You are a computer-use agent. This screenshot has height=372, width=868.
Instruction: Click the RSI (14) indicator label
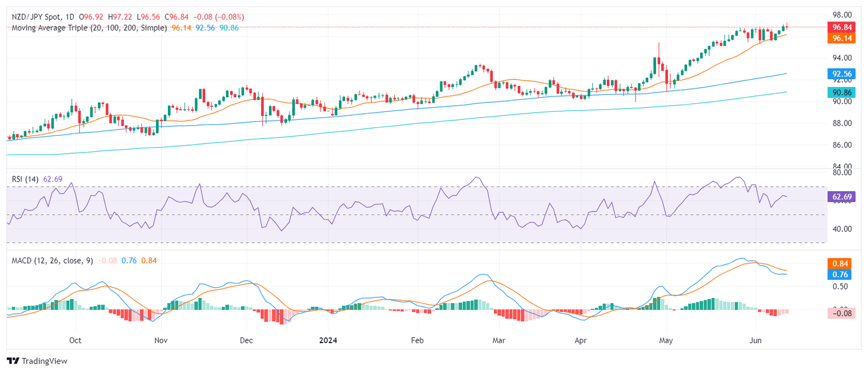click(25, 179)
